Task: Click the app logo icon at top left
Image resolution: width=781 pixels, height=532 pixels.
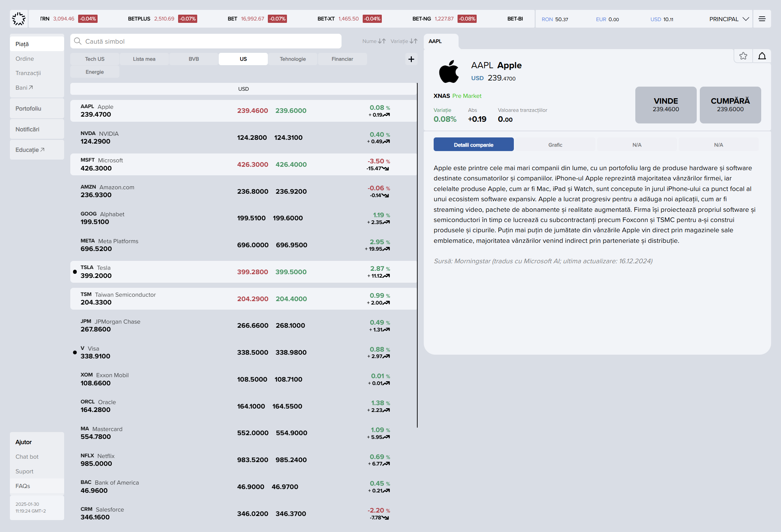Action: tap(19, 19)
